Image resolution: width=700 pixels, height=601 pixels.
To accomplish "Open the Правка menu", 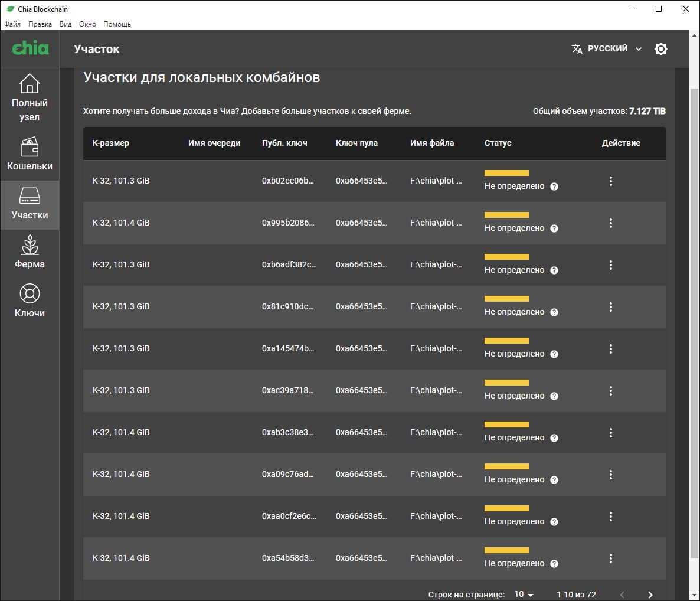I will pyautogui.click(x=40, y=24).
